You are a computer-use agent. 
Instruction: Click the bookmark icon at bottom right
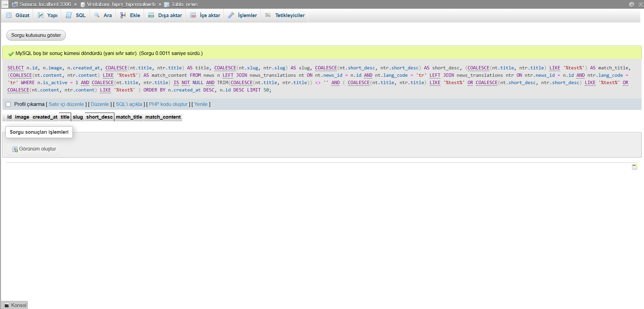click(x=634, y=167)
